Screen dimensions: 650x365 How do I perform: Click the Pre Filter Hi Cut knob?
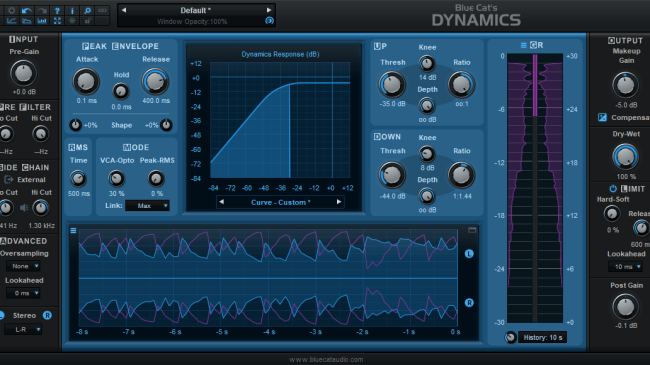[41, 134]
